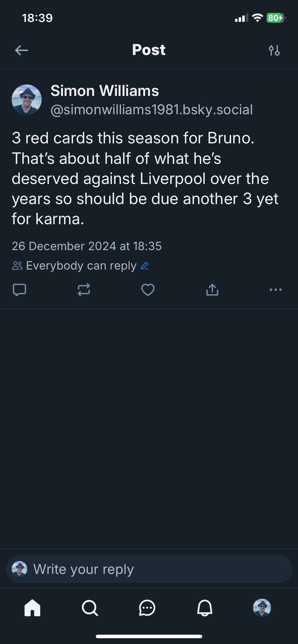Open profile tab in bottom bar
The height and width of the screenshot is (644, 298).
(262, 608)
